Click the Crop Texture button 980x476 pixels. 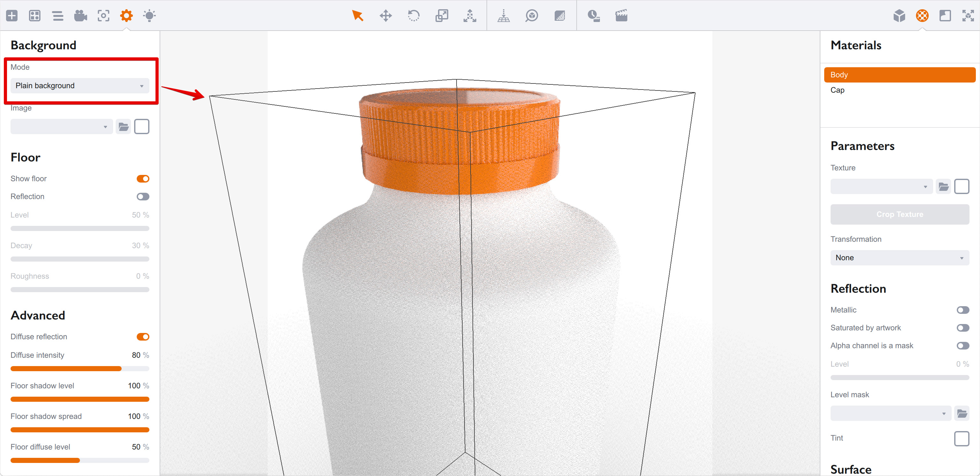coord(899,214)
